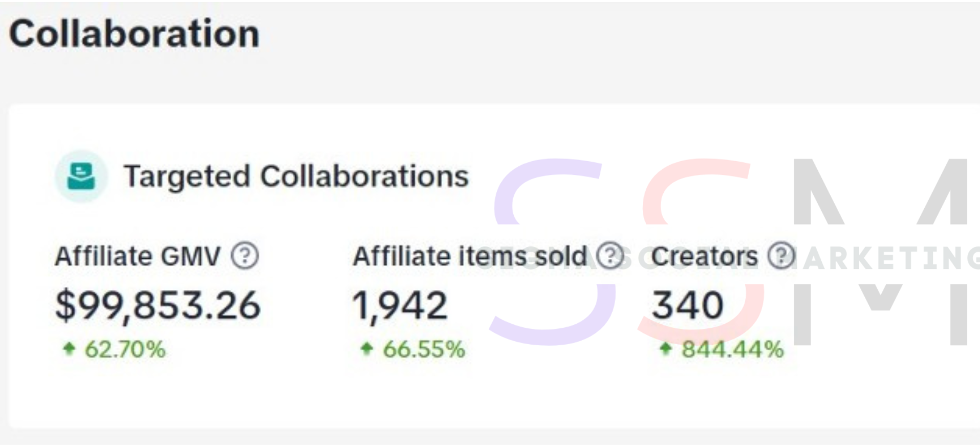Open the 340 creators count
This screenshot has height=447, width=980.
pos(687,305)
